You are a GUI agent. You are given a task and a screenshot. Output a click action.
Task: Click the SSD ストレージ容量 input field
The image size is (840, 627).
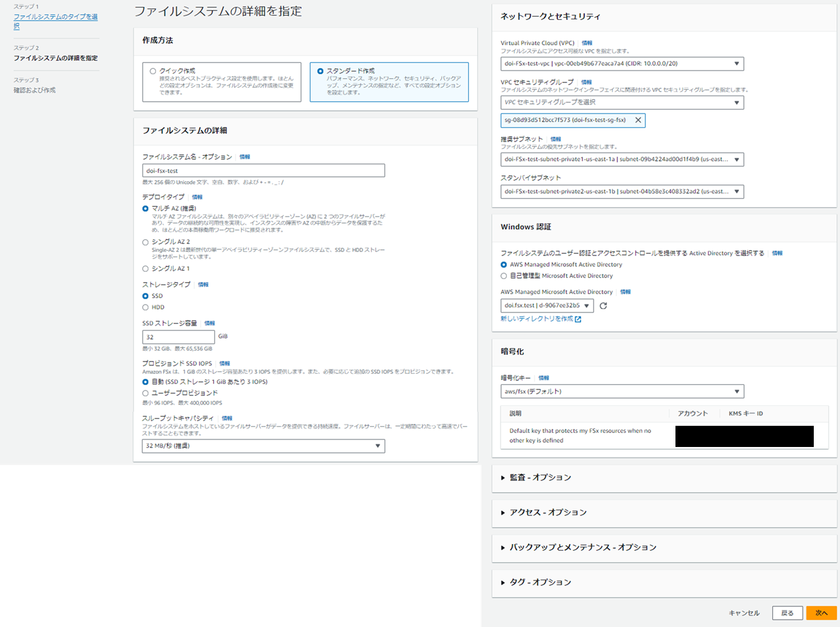tap(178, 337)
